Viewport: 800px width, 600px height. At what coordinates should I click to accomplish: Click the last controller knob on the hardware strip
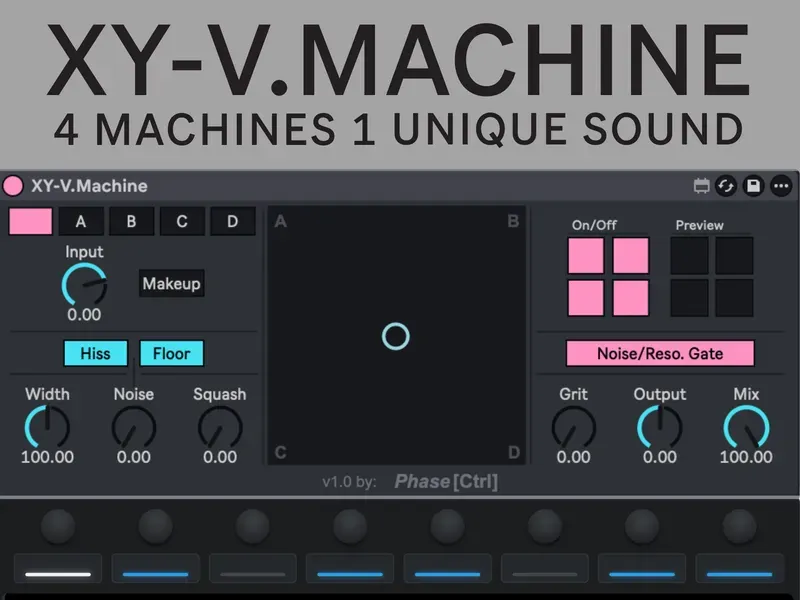tap(739, 526)
